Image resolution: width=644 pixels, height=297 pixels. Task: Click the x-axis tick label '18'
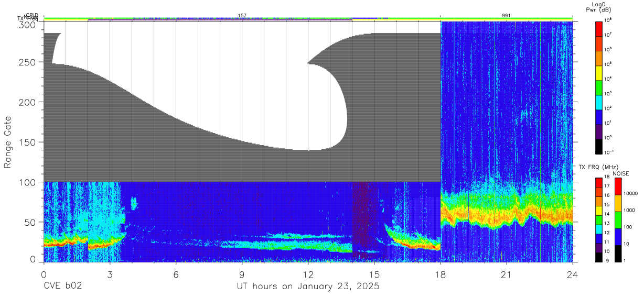[441, 274]
